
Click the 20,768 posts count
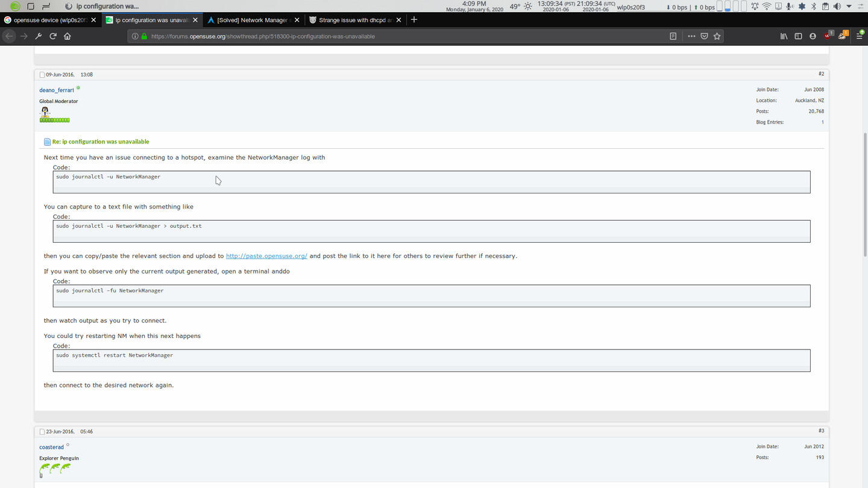[x=816, y=111]
